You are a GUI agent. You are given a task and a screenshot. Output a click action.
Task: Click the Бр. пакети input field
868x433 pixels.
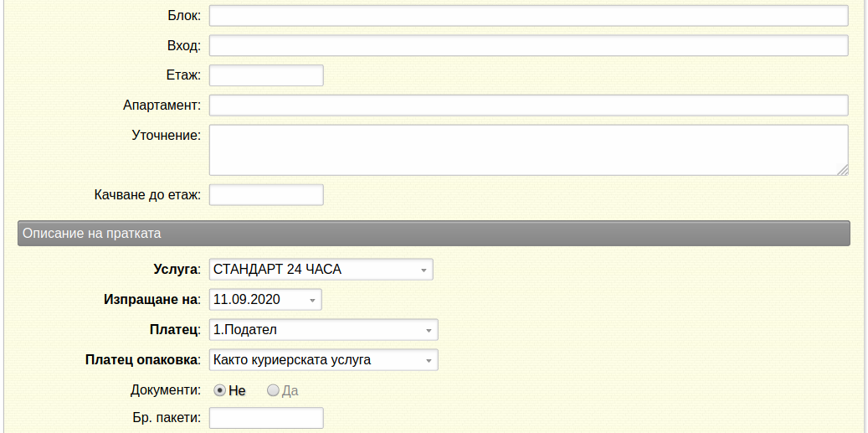coord(266,418)
